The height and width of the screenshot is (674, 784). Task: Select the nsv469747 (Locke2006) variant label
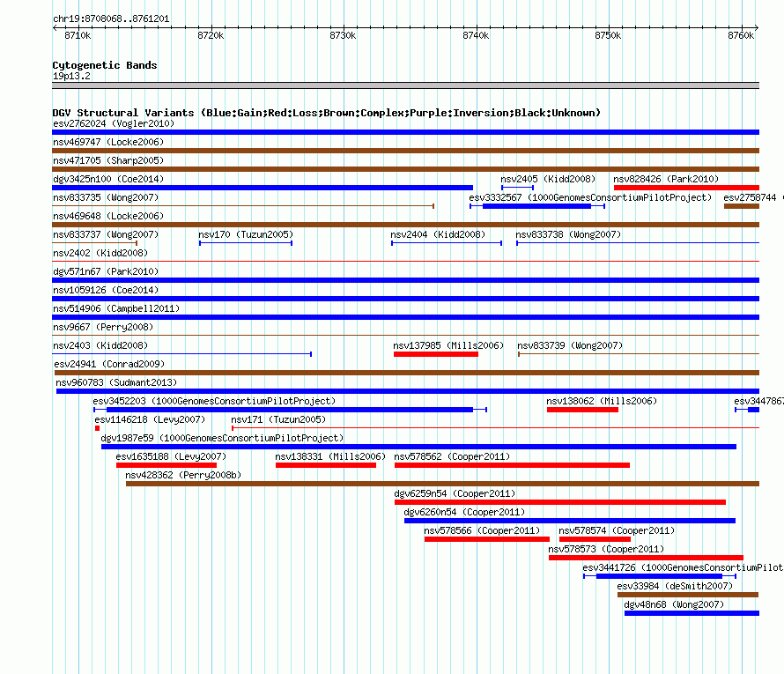coord(108,142)
